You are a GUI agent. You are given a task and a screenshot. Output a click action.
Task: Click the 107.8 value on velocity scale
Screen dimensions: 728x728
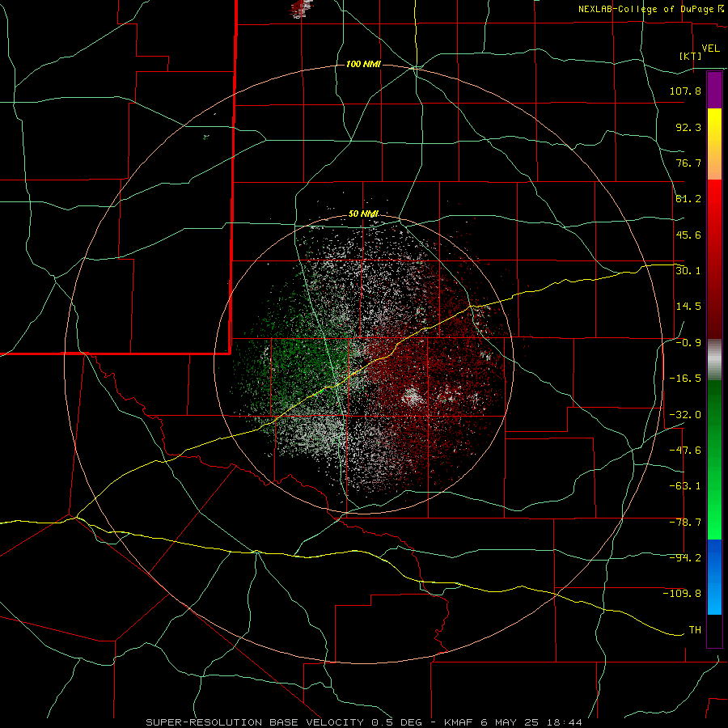(x=685, y=91)
